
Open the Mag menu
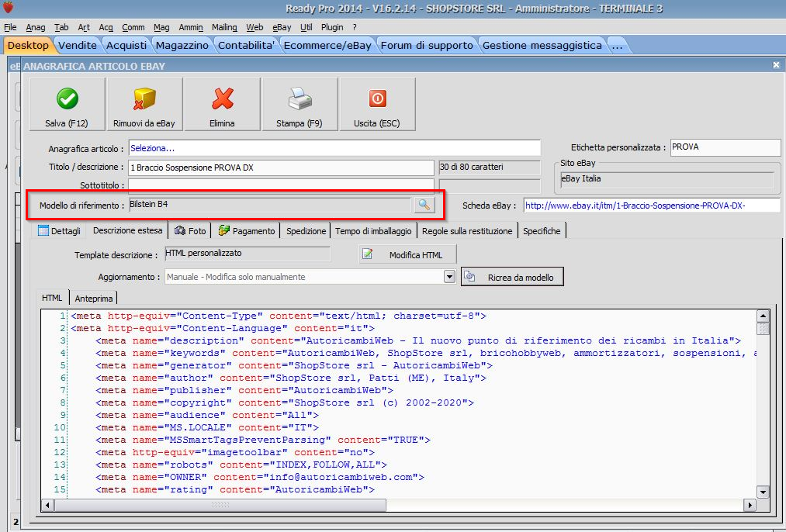tap(161, 27)
